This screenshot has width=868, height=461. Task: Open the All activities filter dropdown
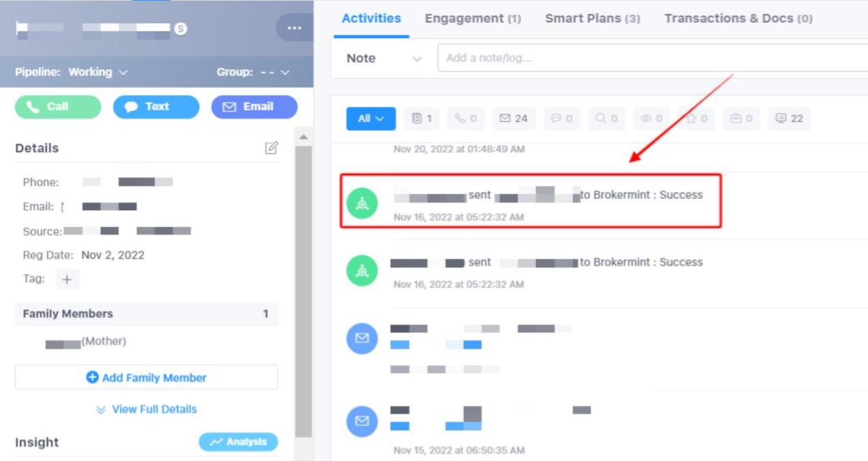point(371,118)
